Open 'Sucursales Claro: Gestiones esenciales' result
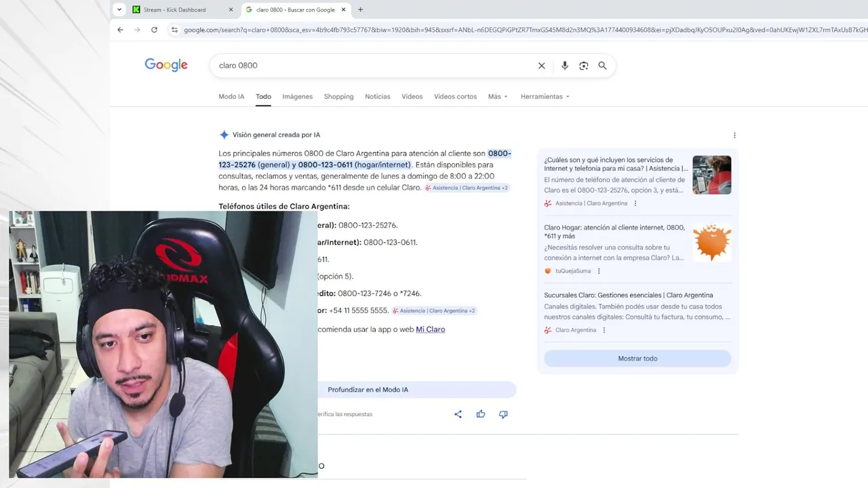 click(629, 295)
